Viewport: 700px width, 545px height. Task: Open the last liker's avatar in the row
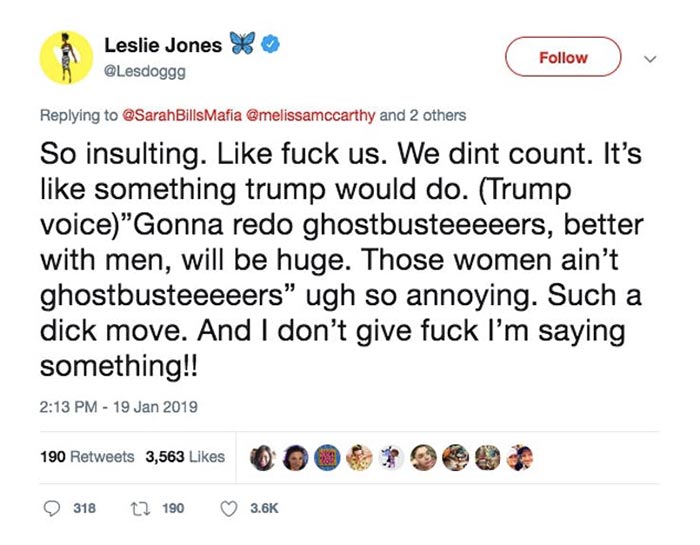coord(521,456)
